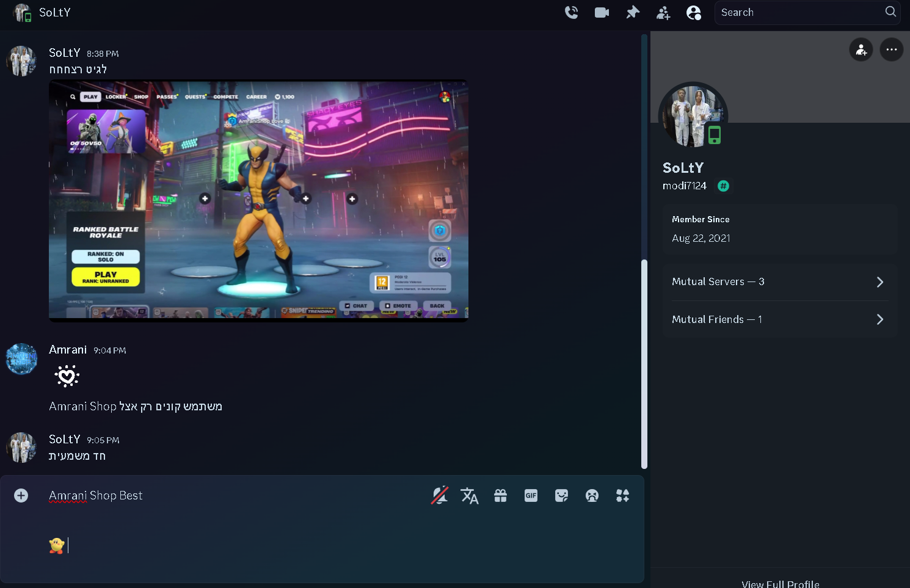Viewport: 910px width, 588px height.
Task: Click the search magnifier icon
Action: click(890, 12)
